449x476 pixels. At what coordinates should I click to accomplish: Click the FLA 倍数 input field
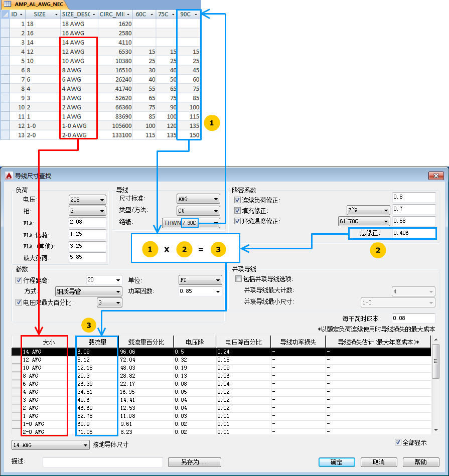point(87,234)
